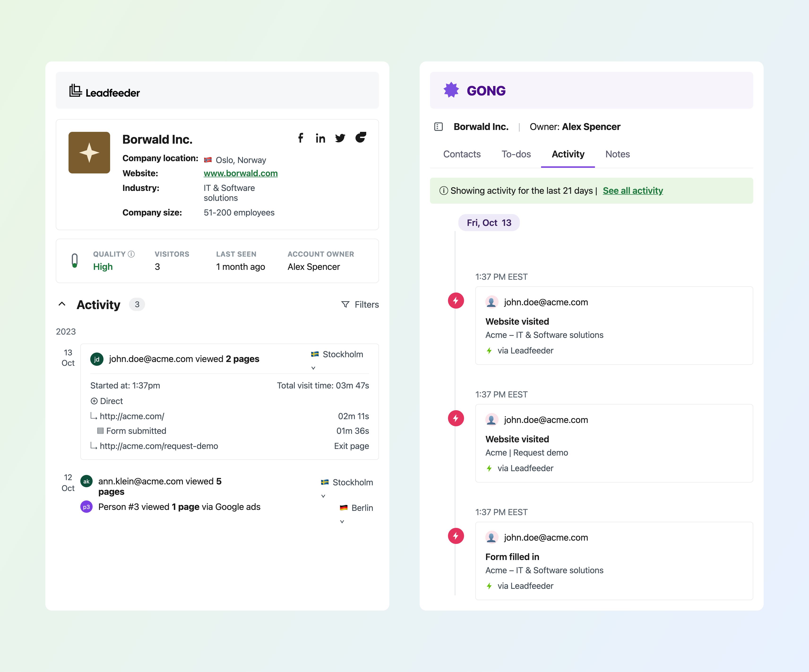Open Borwald's Twitter profile icon
Image resolution: width=809 pixels, height=672 pixels.
[340, 138]
